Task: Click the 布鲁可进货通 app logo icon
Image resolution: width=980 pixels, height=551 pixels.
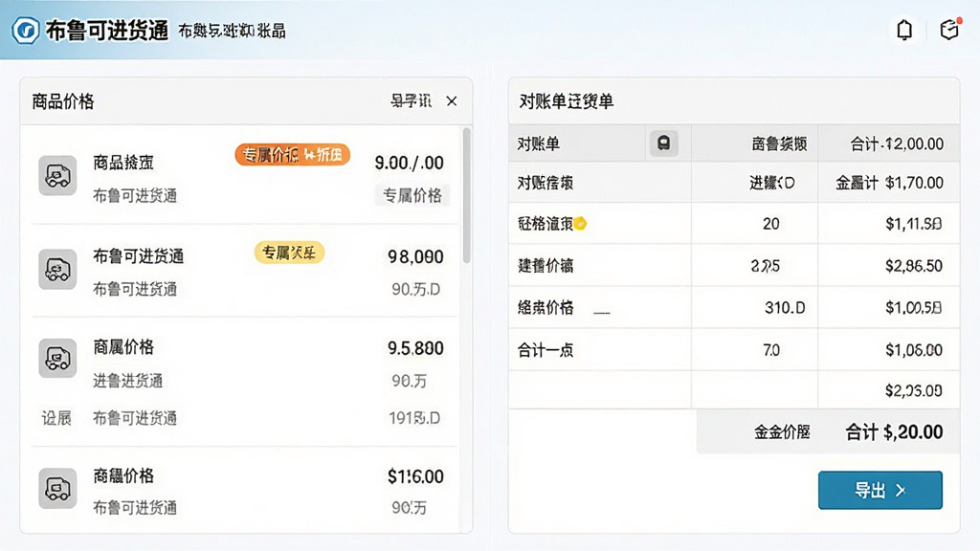Action: click(x=26, y=30)
